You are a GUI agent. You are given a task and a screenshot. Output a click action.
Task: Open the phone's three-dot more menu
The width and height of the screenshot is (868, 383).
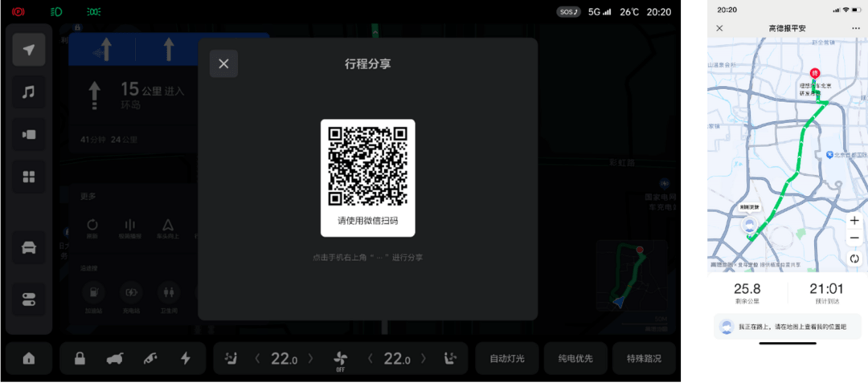pos(856,28)
